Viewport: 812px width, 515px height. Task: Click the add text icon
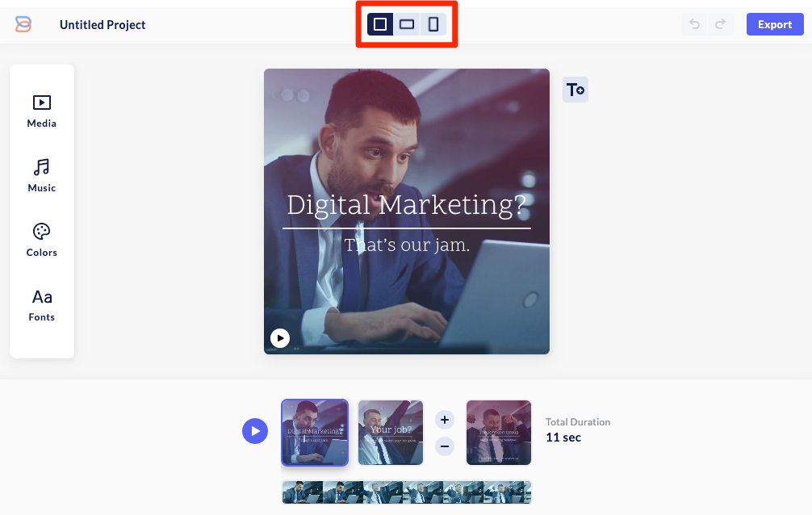(576, 90)
